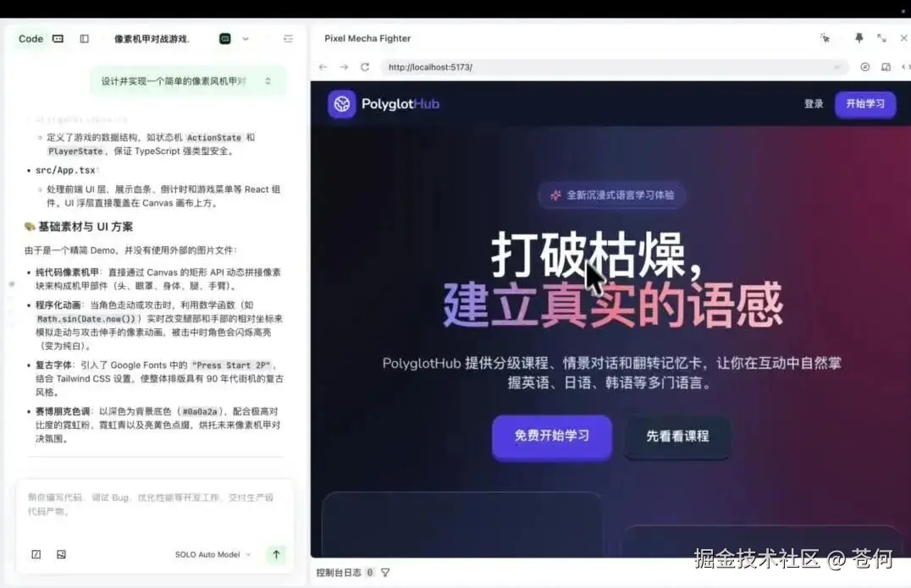
Task: Click the PolyglotHub logo icon
Action: (342, 104)
